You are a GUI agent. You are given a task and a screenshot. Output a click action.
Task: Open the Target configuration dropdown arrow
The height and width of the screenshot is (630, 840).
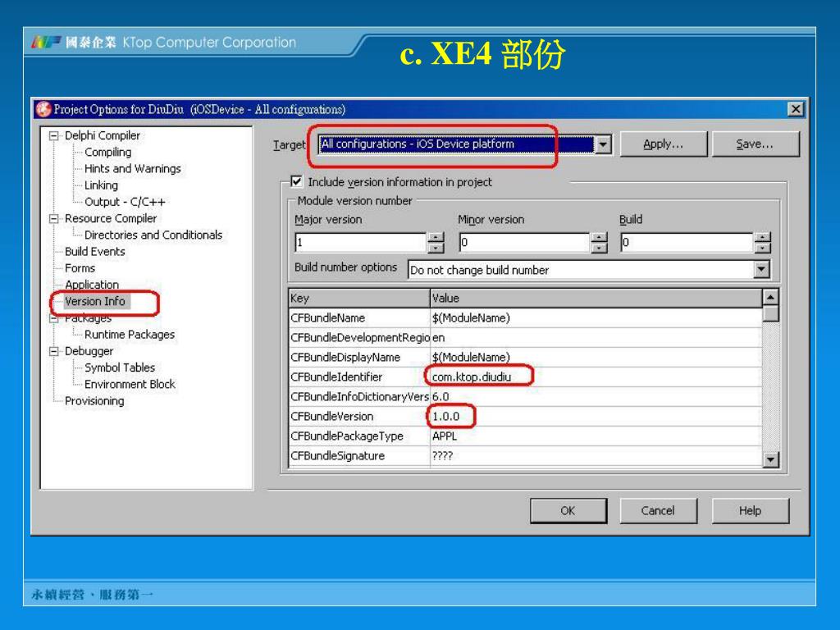[603, 144]
